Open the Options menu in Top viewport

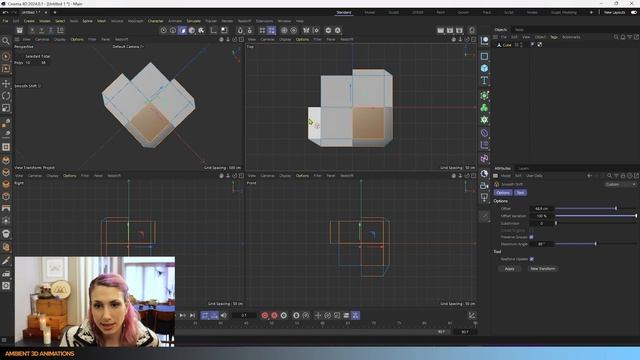[x=302, y=40]
